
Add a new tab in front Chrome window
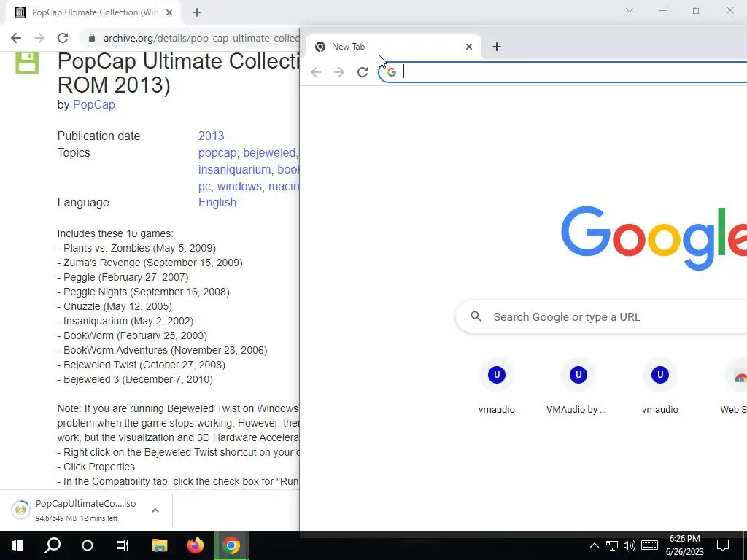tap(496, 47)
